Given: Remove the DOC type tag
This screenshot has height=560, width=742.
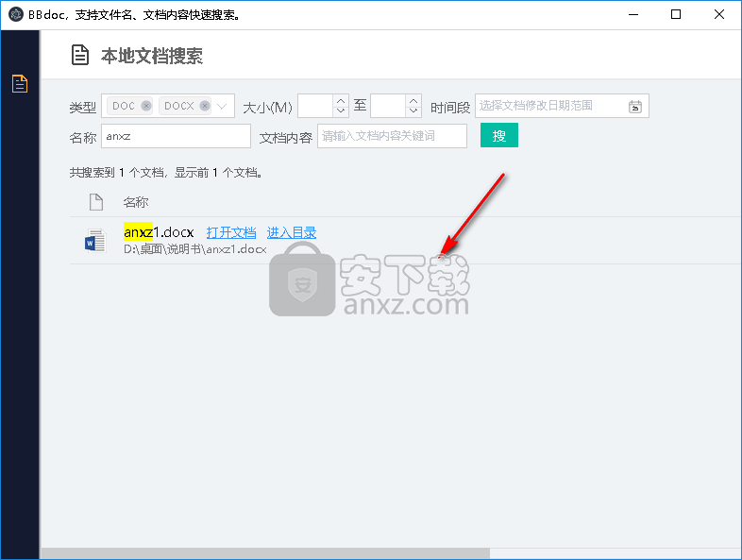Looking at the screenshot, I should coord(146,106).
